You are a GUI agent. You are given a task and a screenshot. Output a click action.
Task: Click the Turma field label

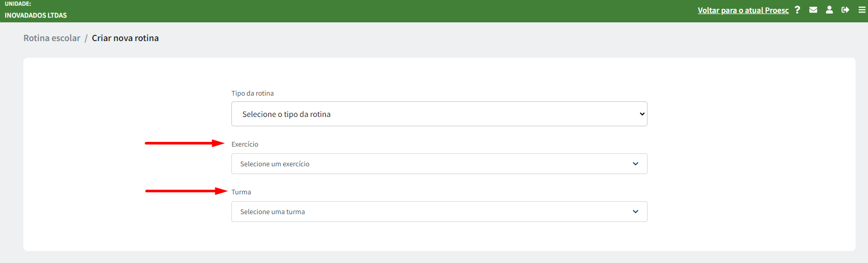pos(241,192)
